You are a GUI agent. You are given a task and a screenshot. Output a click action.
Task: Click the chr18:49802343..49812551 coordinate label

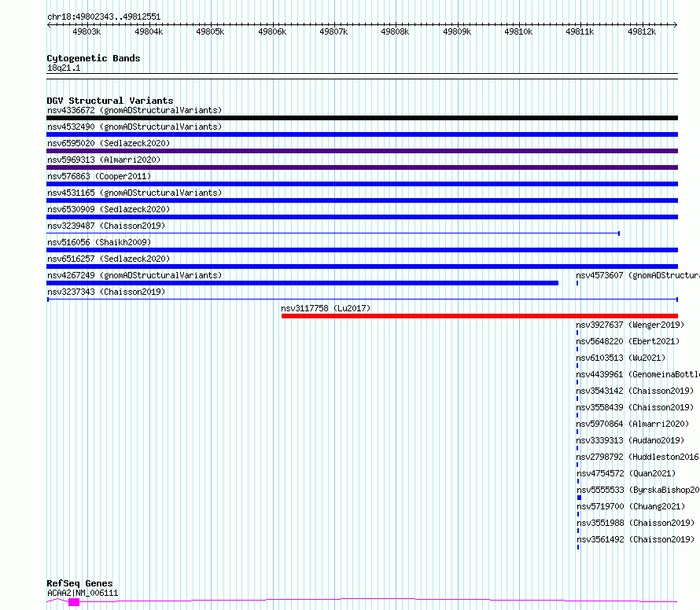[104, 17]
